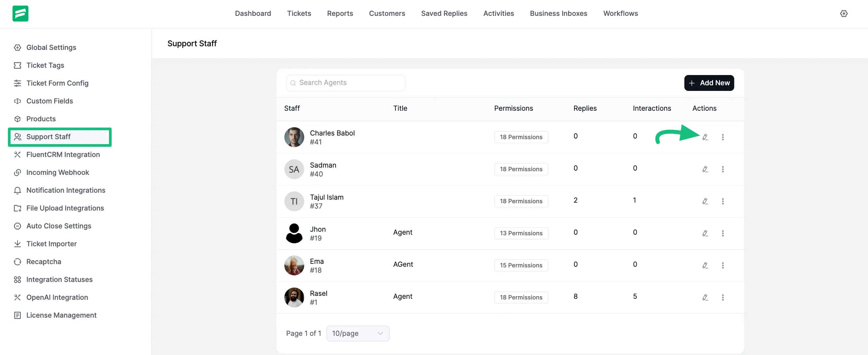View Jhon's 13 Permissions badge
This screenshot has height=355, width=868.
click(x=521, y=233)
